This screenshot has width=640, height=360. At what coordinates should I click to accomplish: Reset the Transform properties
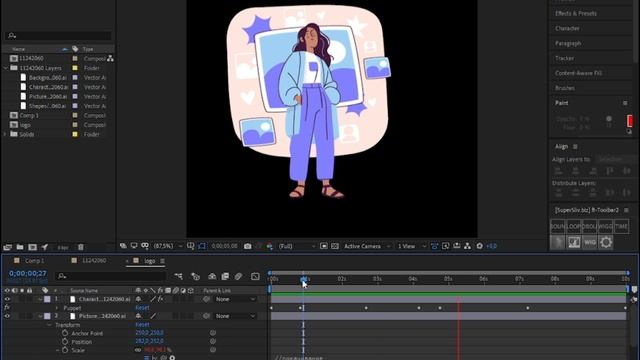[142, 325]
